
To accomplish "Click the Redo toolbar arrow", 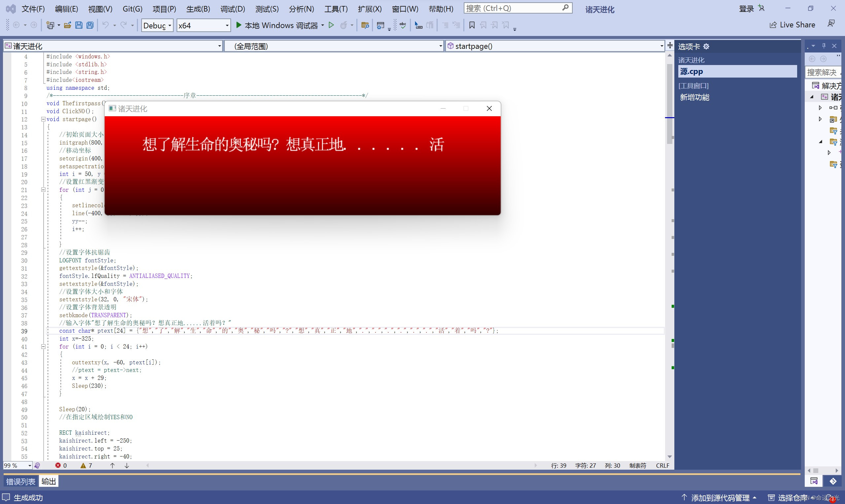I will [x=124, y=25].
